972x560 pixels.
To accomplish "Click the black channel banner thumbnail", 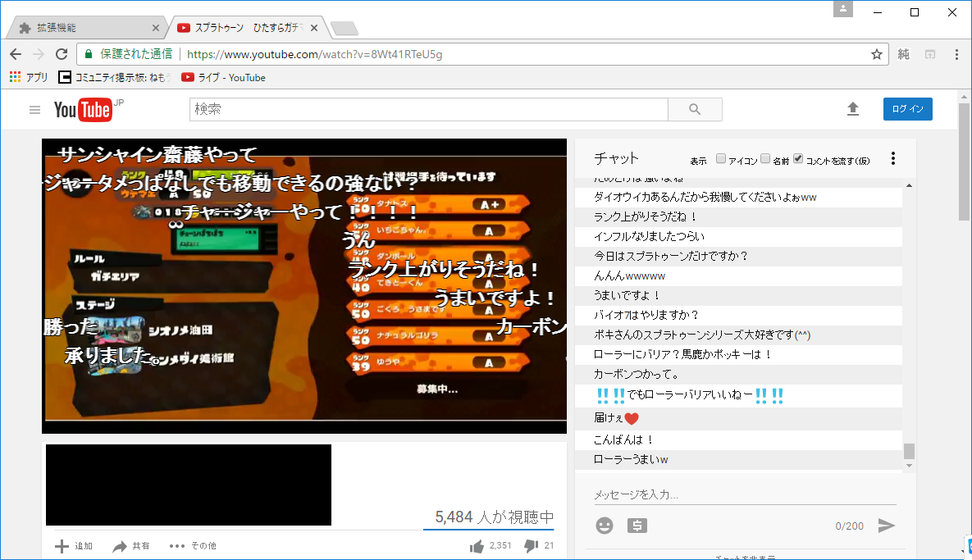I will coord(189,485).
